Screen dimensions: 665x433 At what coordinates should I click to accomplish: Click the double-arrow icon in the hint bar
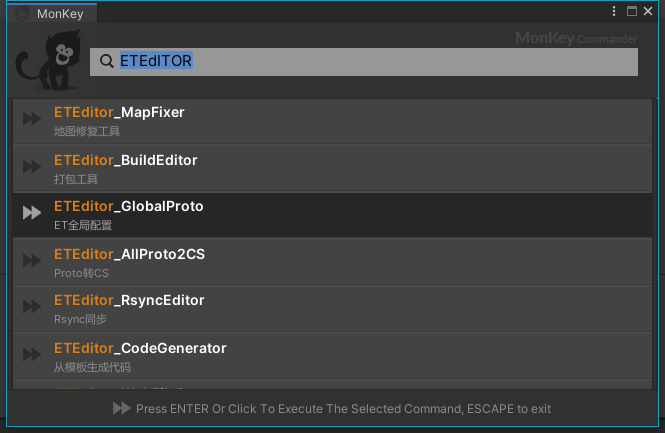click(x=122, y=408)
